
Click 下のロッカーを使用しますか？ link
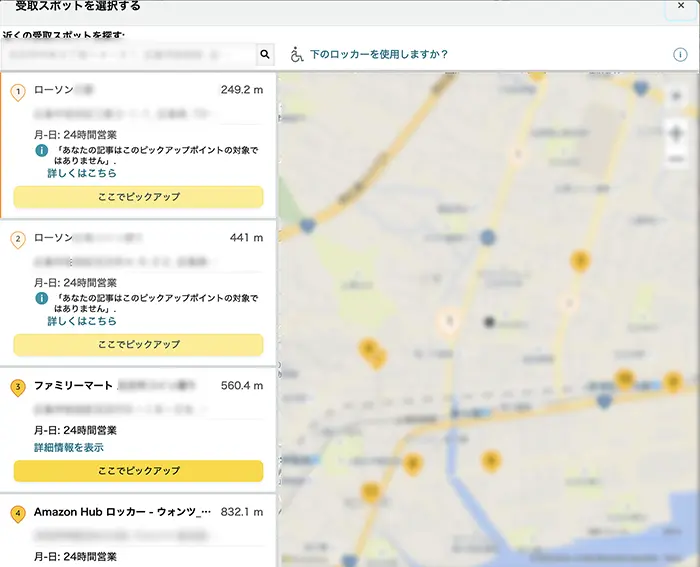point(379,54)
